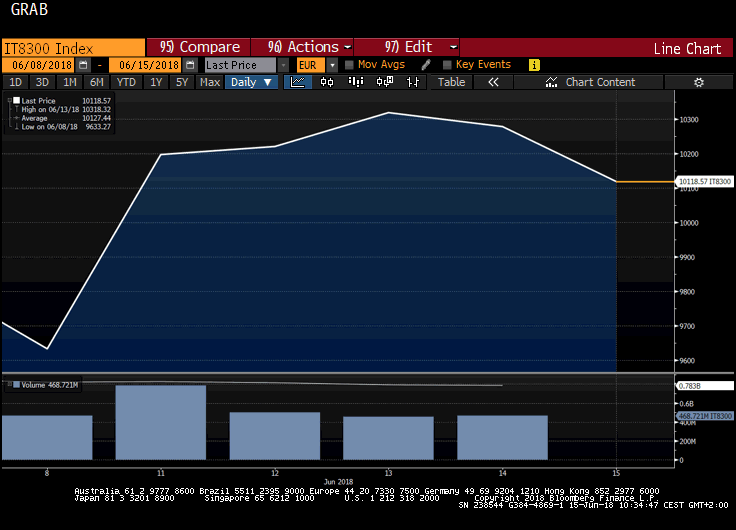736x530 pixels.
Task: Click 'Low on 06/08/18' legend row
Action: tap(64, 127)
